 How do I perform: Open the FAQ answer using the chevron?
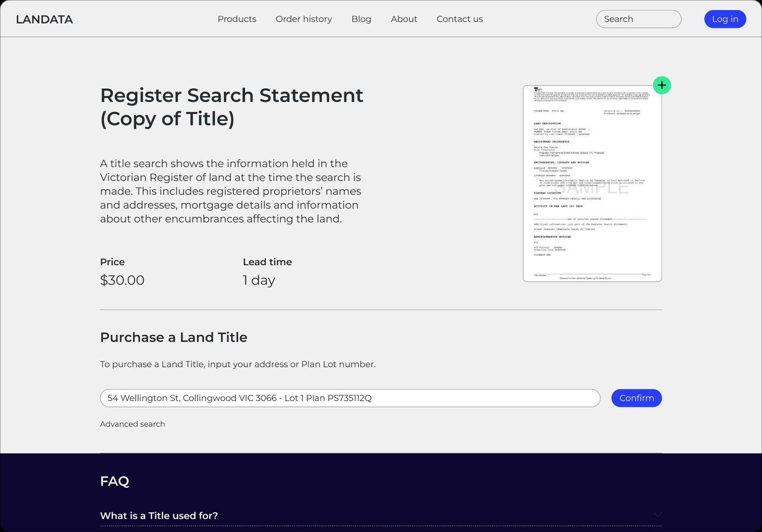point(657,515)
